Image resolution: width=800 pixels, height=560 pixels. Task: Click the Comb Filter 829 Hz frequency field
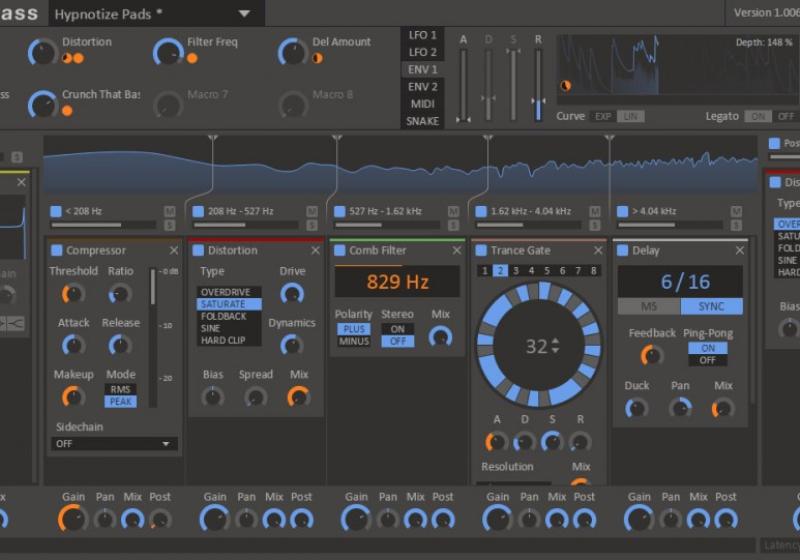397,282
